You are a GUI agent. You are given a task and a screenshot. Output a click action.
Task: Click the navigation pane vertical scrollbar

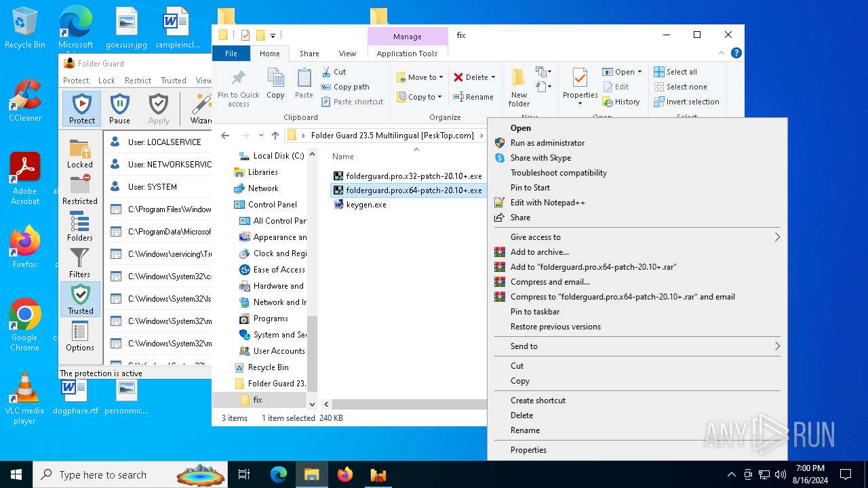(313, 279)
